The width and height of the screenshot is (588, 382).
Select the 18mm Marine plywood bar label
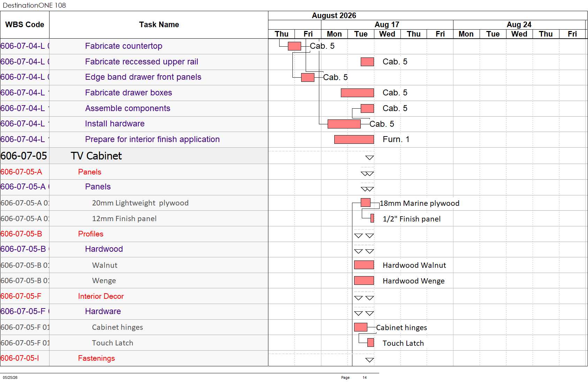click(x=419, y=203)
